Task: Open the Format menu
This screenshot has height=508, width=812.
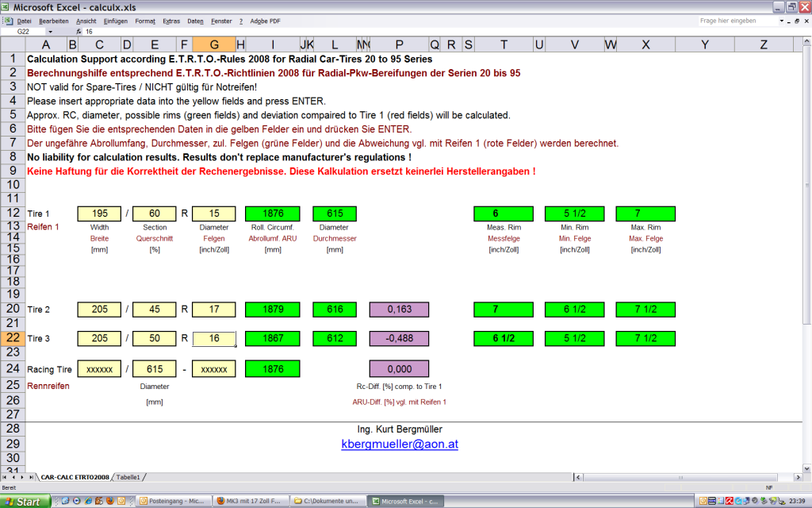Action: click(145, 21)
